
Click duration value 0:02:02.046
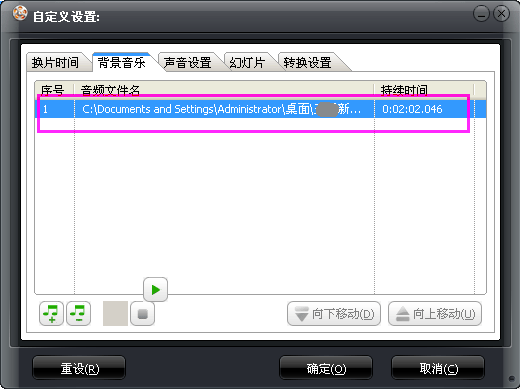412,109
